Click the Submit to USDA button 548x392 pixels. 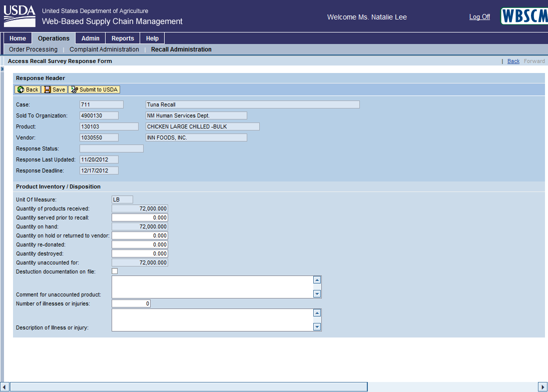point(94,89)
